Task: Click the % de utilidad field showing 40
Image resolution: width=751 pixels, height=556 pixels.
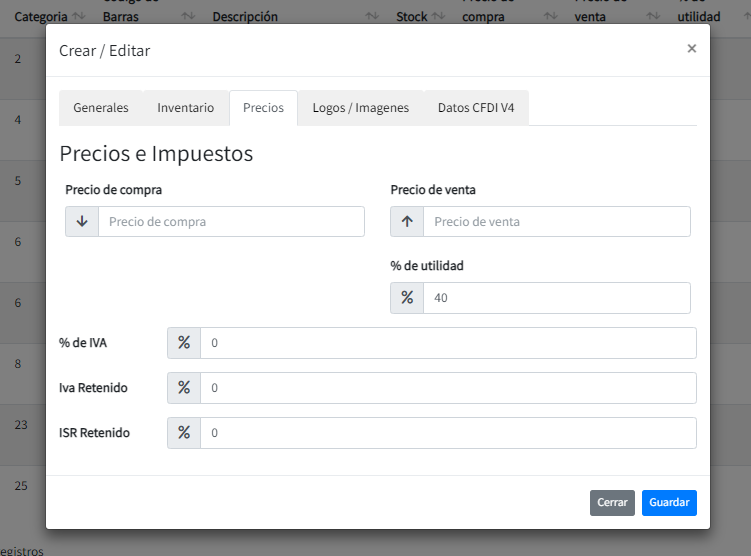Action: [556, 298]
